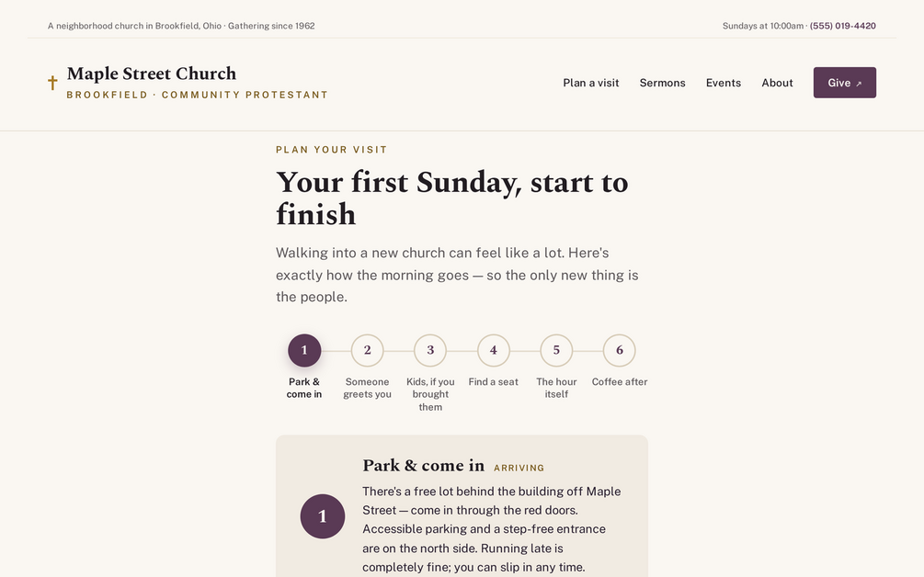This screenshot has width=924, height=577.
Task: Open step 6 circle
Action: pyautogui.click(x=620, y=350)
